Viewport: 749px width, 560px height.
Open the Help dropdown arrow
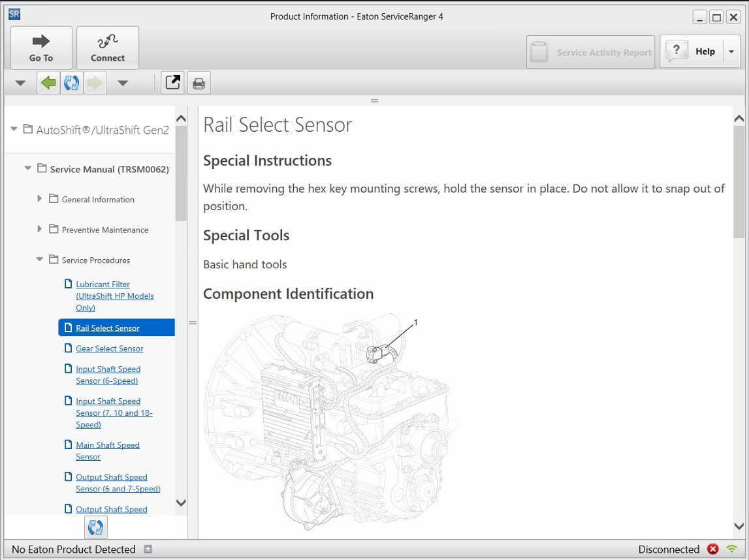click(731, 52)
